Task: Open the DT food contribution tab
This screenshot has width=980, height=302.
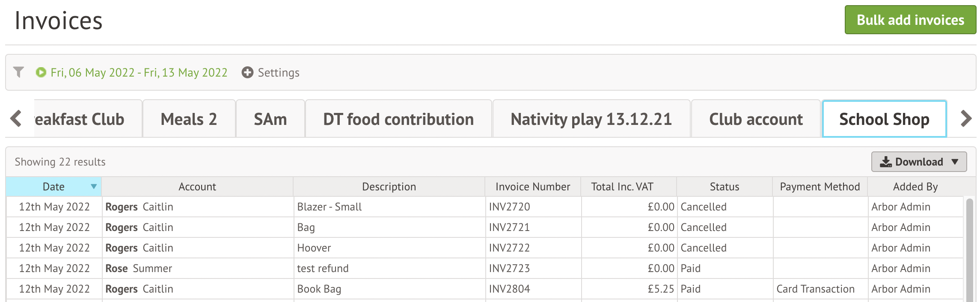Action: 398,119
